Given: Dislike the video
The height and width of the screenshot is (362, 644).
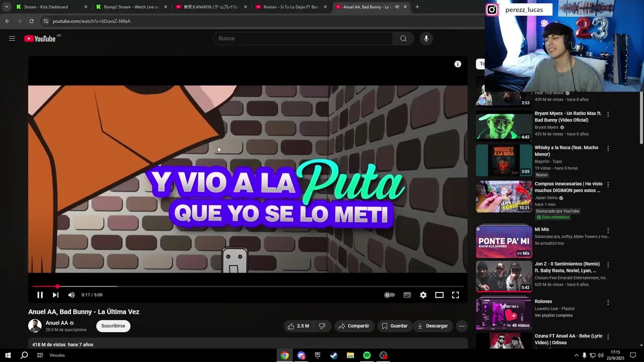Looking at the screenshot, I should tap(322, 326).
